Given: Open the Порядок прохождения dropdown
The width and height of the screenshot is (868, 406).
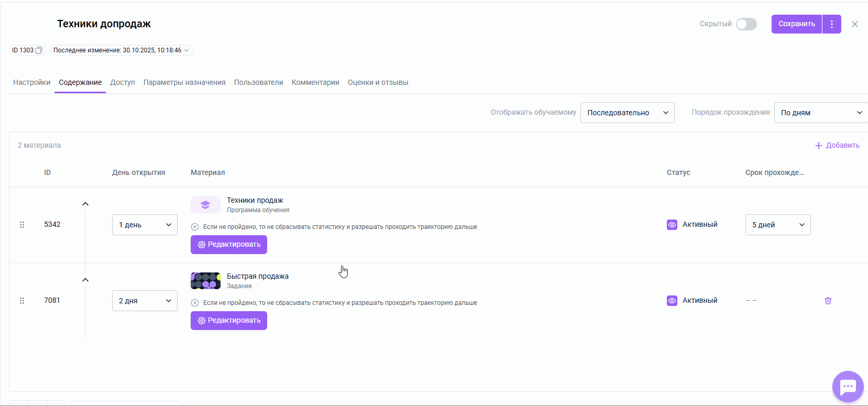Looking at the screenshot, I should pos(821,113).
